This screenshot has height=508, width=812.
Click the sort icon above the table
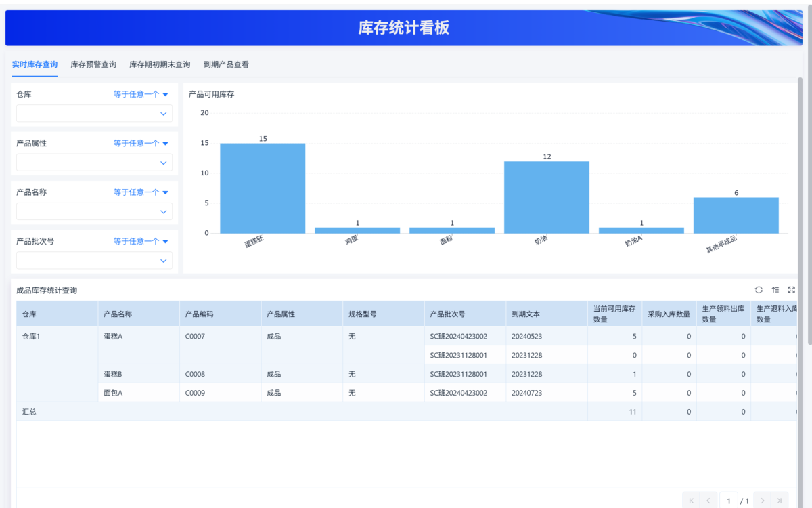click(x=775, y=290)
